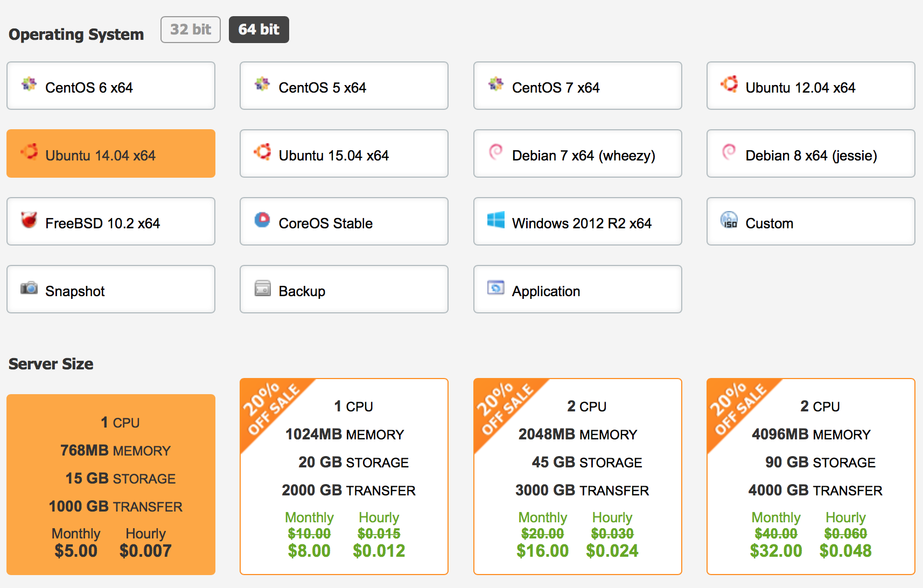Image resolution: width=923 pixels, height=588 pixels.
Task: Select CentOS 7 x64 operating system
Action: coord(578,86)
